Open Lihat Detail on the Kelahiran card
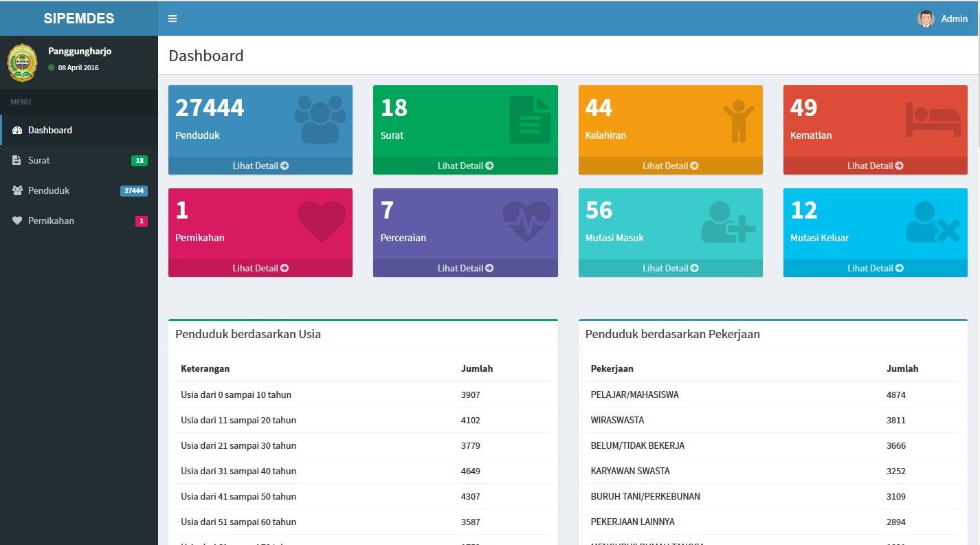Screen dimensions: 980x545 (x=671, y=166)
